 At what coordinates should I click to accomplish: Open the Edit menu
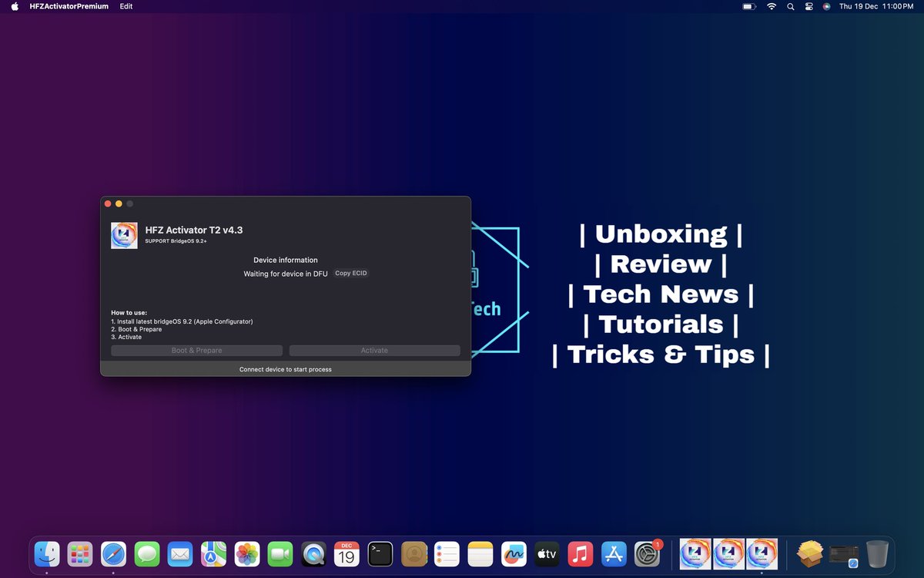pos(126,6)
